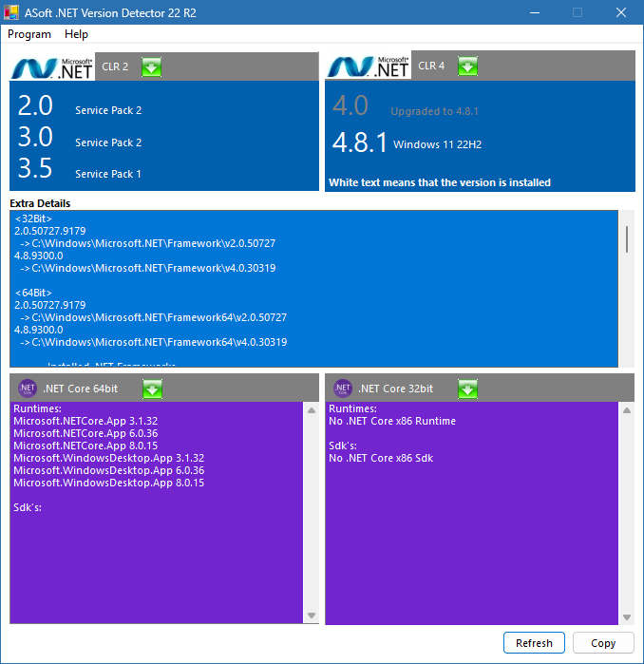Click the .NET Core 64bit download arrow
Image resolution: width=644 pixels, height=664 pixels.
[x=152, y=389]
